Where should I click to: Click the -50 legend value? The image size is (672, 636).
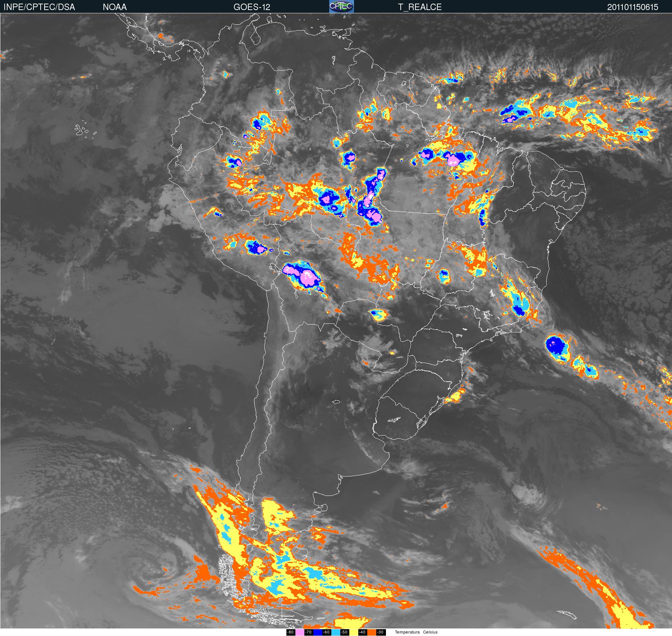point(344,632)
